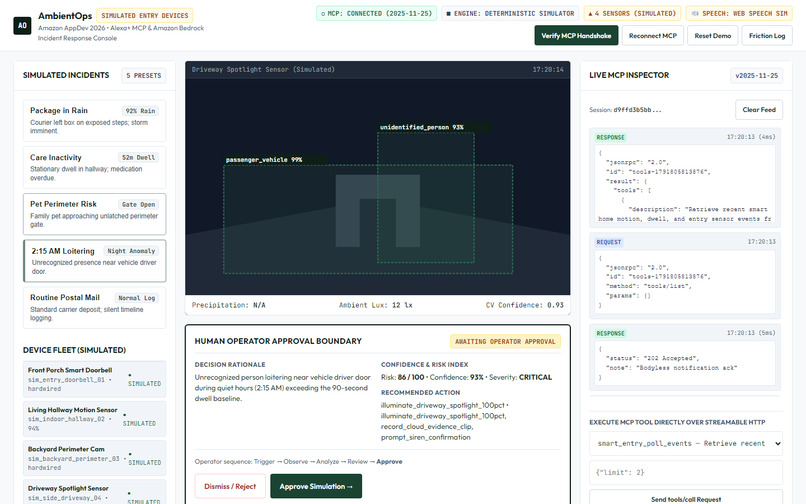Image resolution: width=806 pixels, height=504 pixels.
Task: Click the MCP Connected status badge
Action: coord(376,13)
